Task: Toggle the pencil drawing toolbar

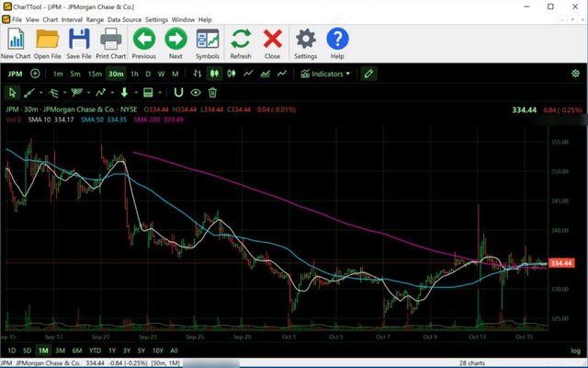Action: 368,74
